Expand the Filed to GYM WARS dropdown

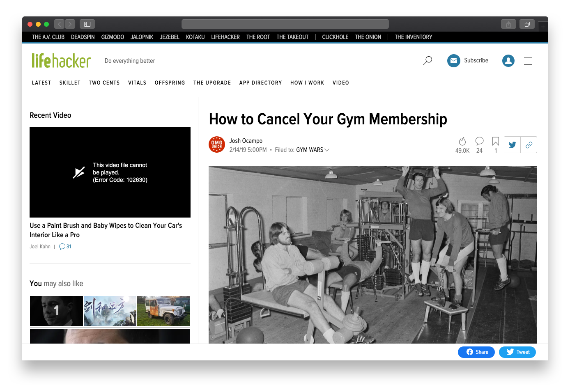(x=327, y=150)
